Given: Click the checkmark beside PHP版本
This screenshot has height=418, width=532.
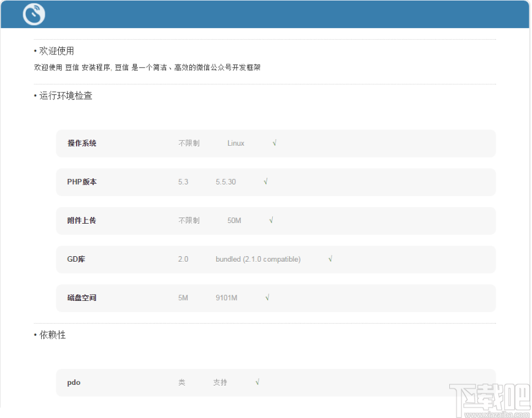Looking at the screenshot, I should 265,181.
